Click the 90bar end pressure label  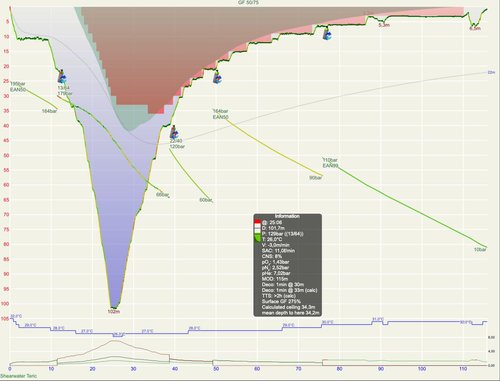pos(316,178)
